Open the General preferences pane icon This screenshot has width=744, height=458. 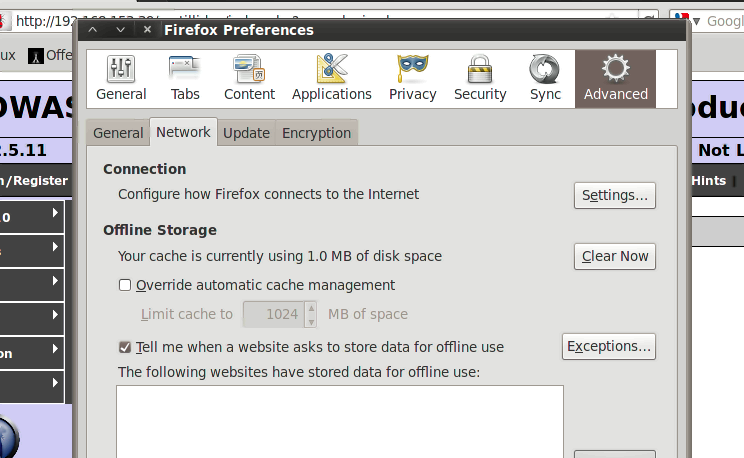coord(121,78)
